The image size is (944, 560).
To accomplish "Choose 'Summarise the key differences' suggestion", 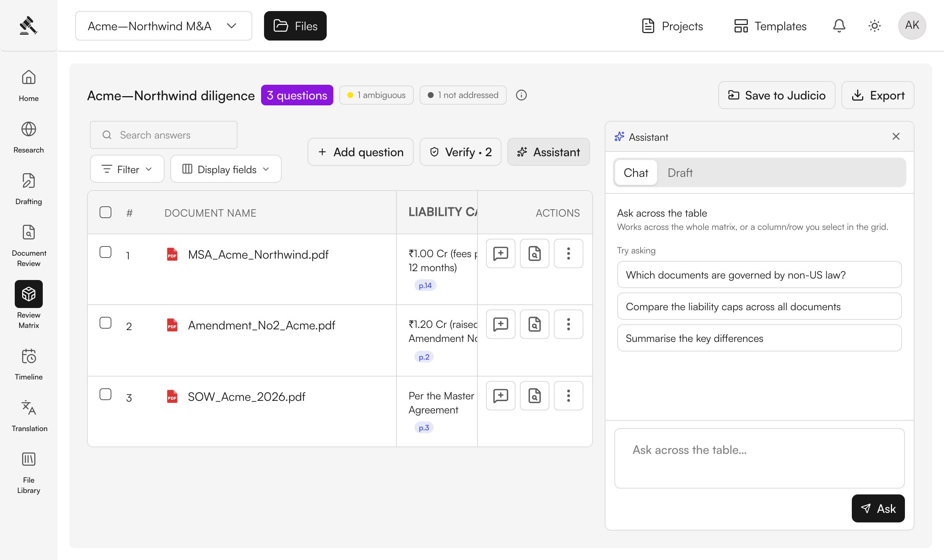I will pyautogui.click(x=759, y=338).
